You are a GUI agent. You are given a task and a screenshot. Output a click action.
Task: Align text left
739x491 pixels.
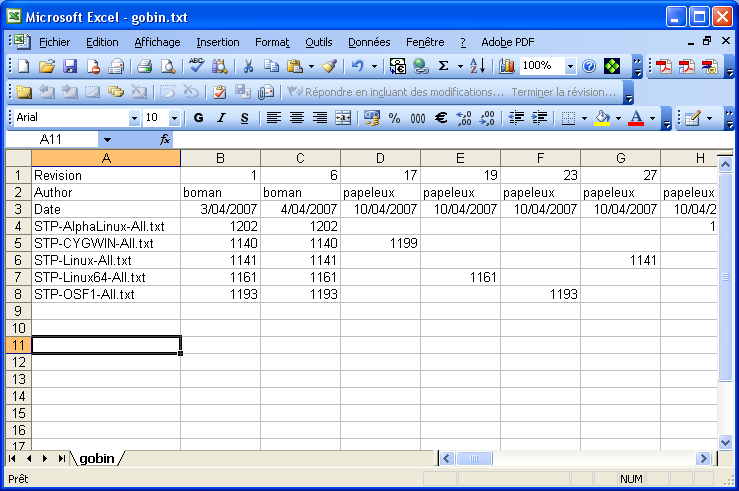[273, 118]
